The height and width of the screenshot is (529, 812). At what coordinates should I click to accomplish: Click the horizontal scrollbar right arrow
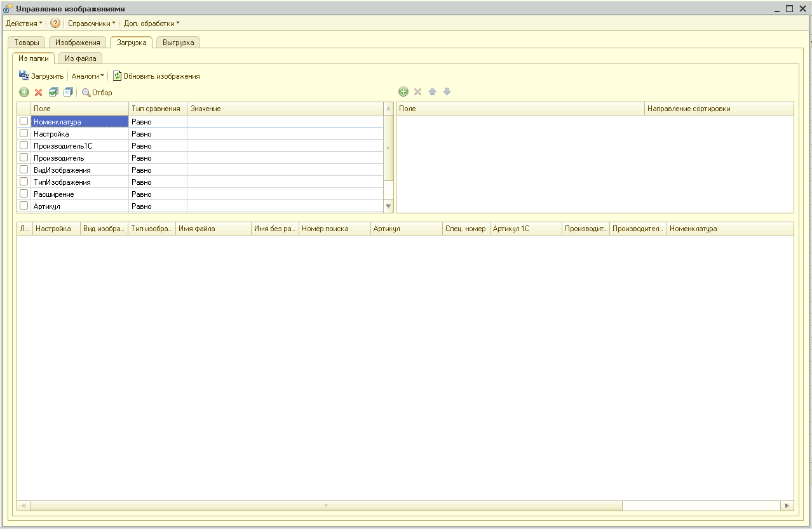787,506
